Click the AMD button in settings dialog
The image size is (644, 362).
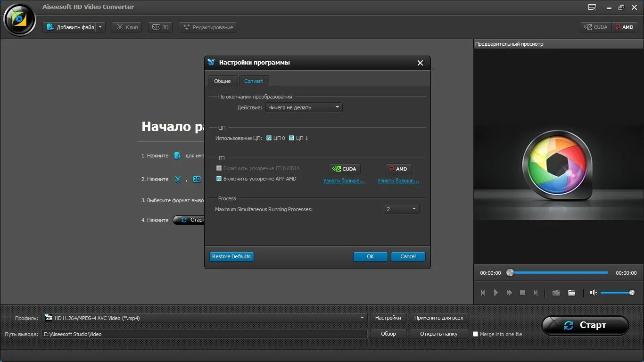(398, 169)
